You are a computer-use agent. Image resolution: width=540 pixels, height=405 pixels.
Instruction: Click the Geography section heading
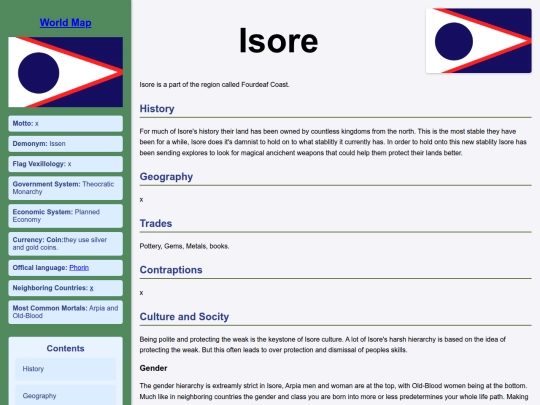[166, 176]
